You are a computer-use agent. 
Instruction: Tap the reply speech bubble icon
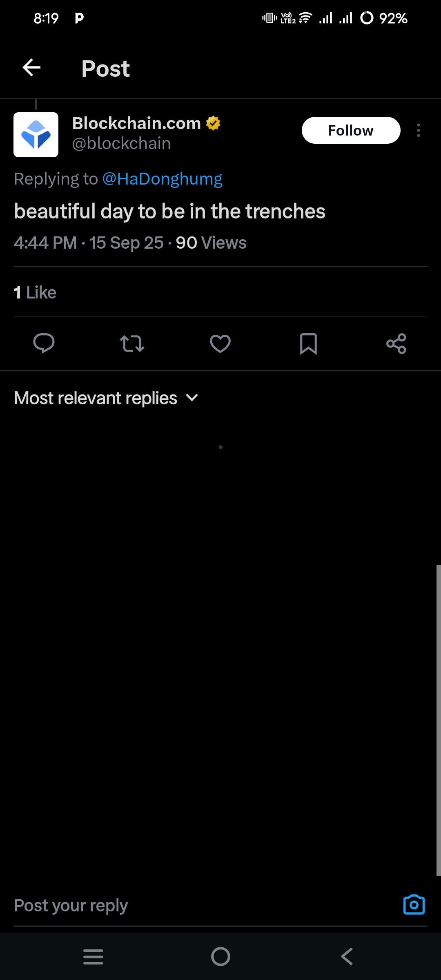(44, 343)
